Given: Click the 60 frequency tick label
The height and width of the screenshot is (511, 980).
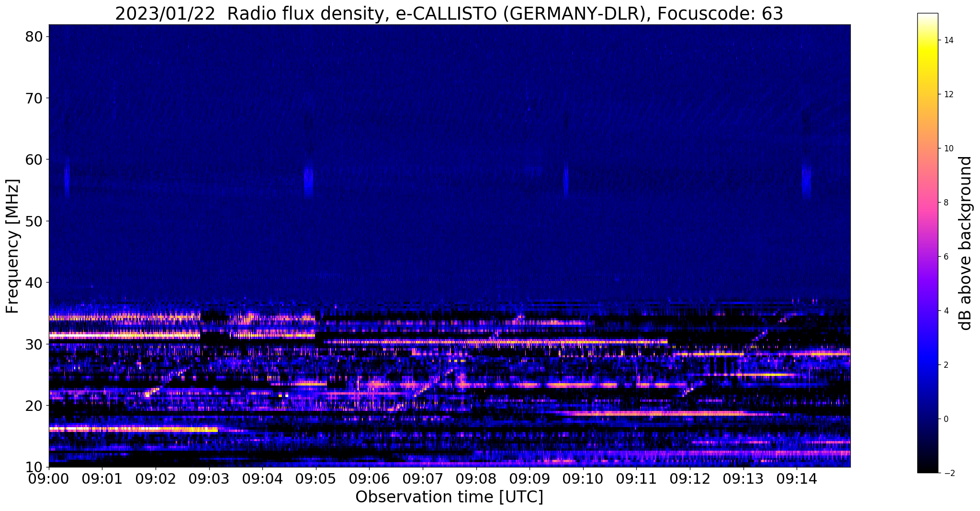Looking at the screenshot, I should coord(34,159).
